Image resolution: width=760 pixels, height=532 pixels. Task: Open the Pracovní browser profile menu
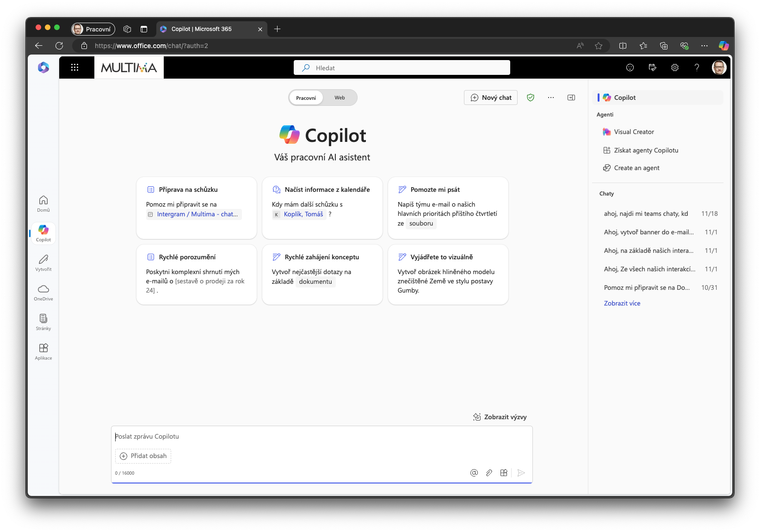coord(93,29)
